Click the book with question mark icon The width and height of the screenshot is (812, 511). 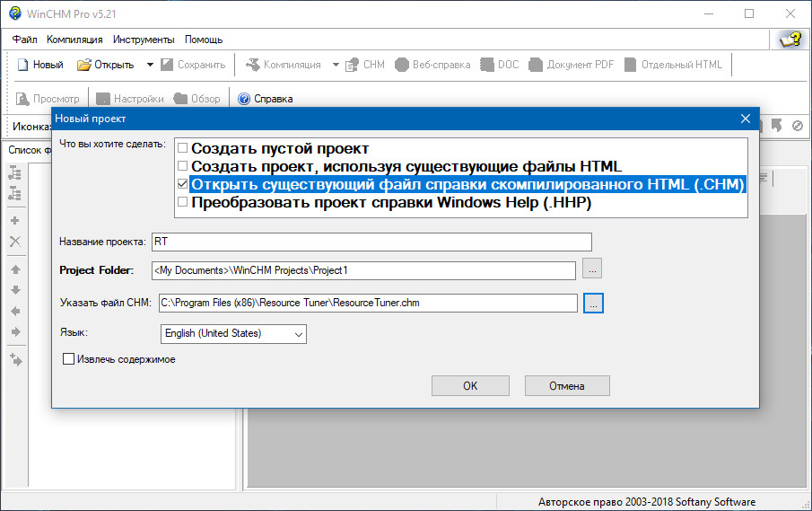[x=790, y=40]
